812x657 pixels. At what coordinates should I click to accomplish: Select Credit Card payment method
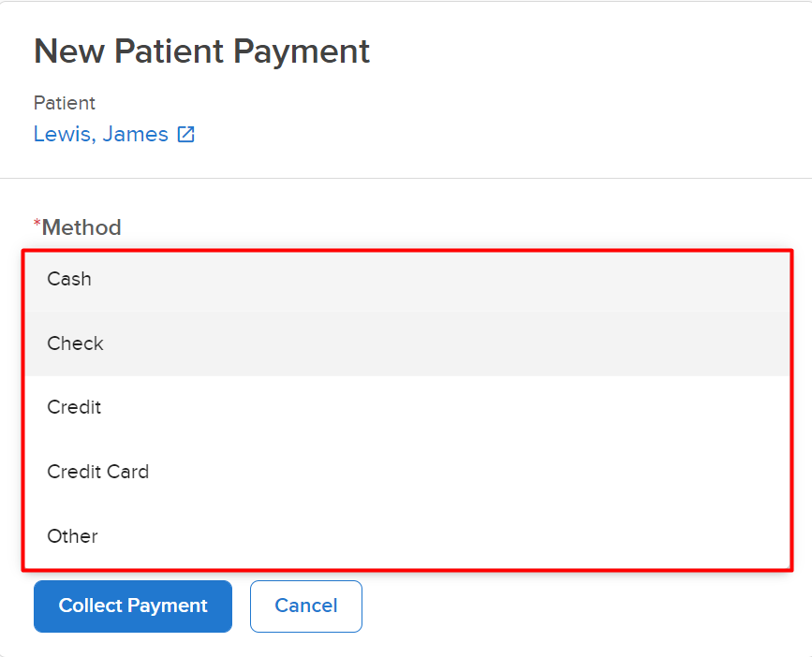(x=407, y=472)
